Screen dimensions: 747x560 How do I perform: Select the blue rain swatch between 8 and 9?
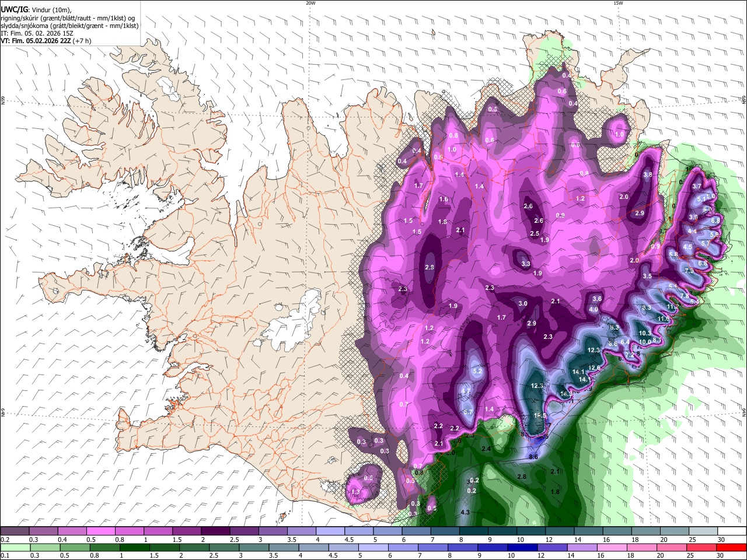(x=463, y=548)
